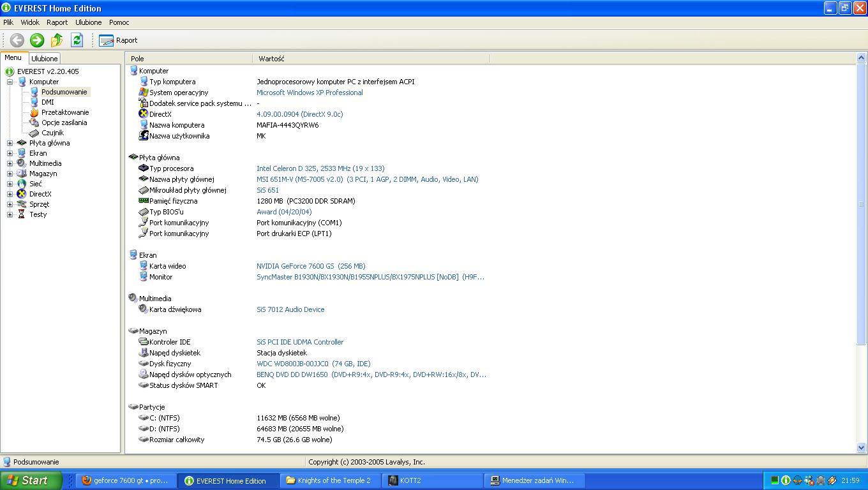The image size is (868, 490).
Task: Select the text '74.5 GB (26.6 GB wolne)'
Action: [294, 440]
